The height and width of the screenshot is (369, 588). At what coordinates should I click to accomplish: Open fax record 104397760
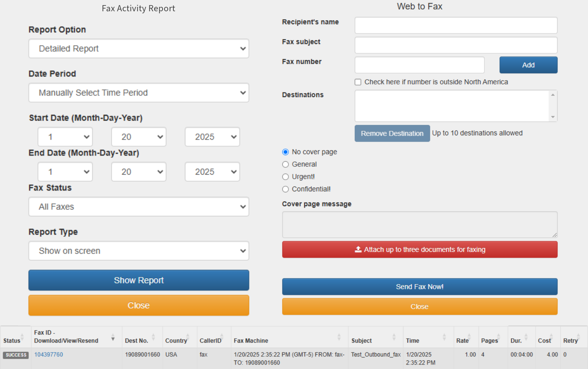click(49, 355)
